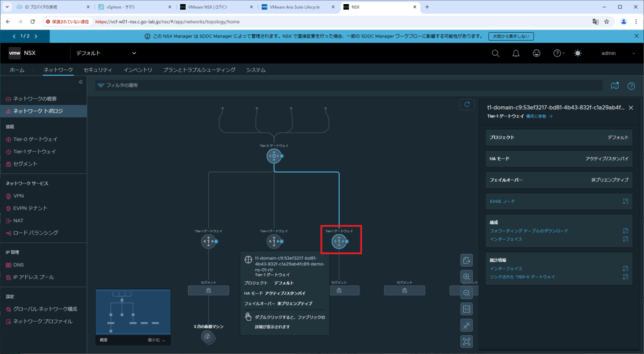Fit the topology to the screen

click(467, 341)
